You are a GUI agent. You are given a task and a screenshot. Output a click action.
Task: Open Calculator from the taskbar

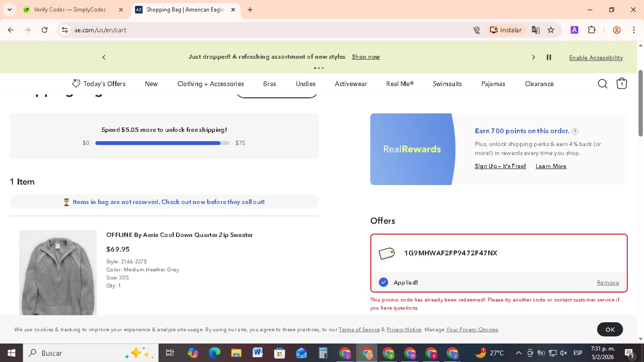point(323,353)
